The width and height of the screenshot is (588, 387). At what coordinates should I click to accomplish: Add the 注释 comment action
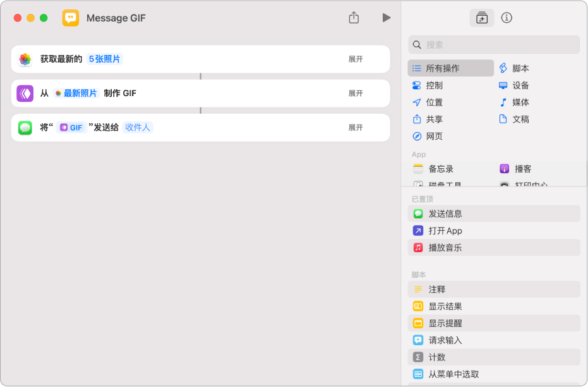click(494, 290)
